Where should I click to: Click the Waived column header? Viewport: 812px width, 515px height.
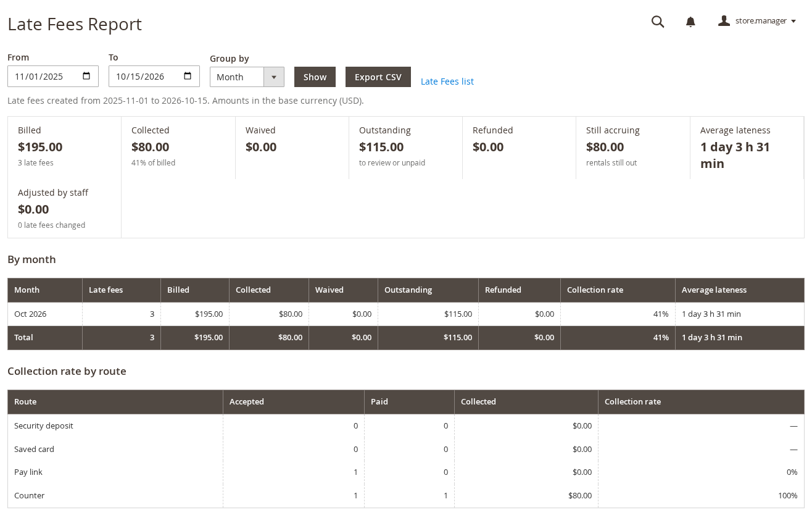coord(344,290)
